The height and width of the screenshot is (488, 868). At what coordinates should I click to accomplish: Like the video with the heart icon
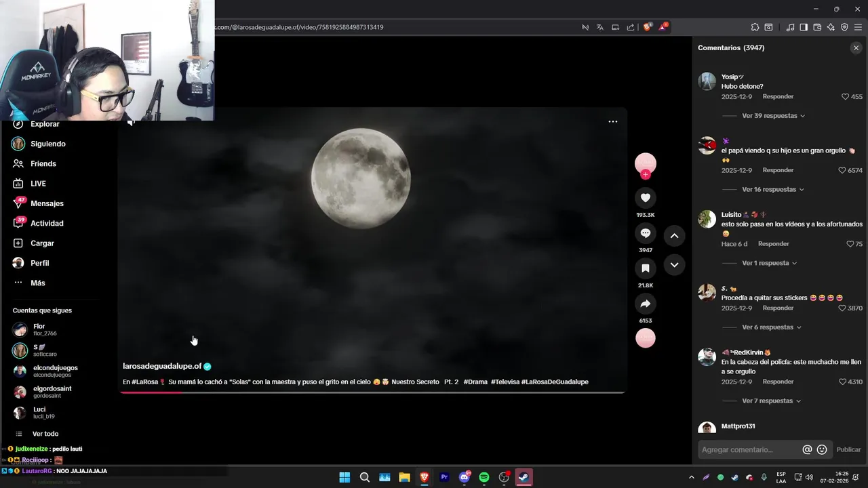pyautogui.click(x=646, y=198)
